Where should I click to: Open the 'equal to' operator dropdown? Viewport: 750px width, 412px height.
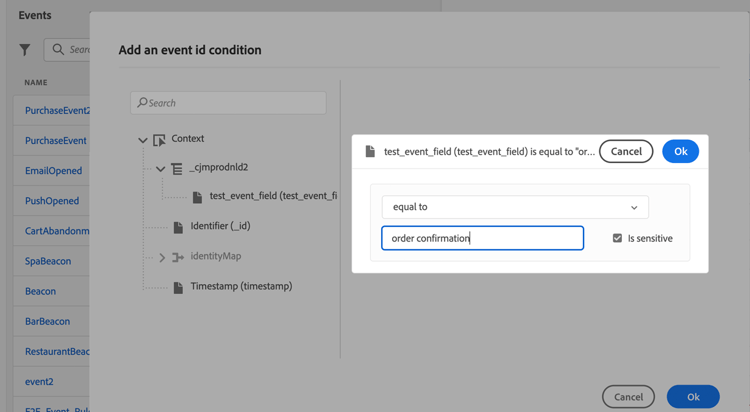click(x=515, y=207)
